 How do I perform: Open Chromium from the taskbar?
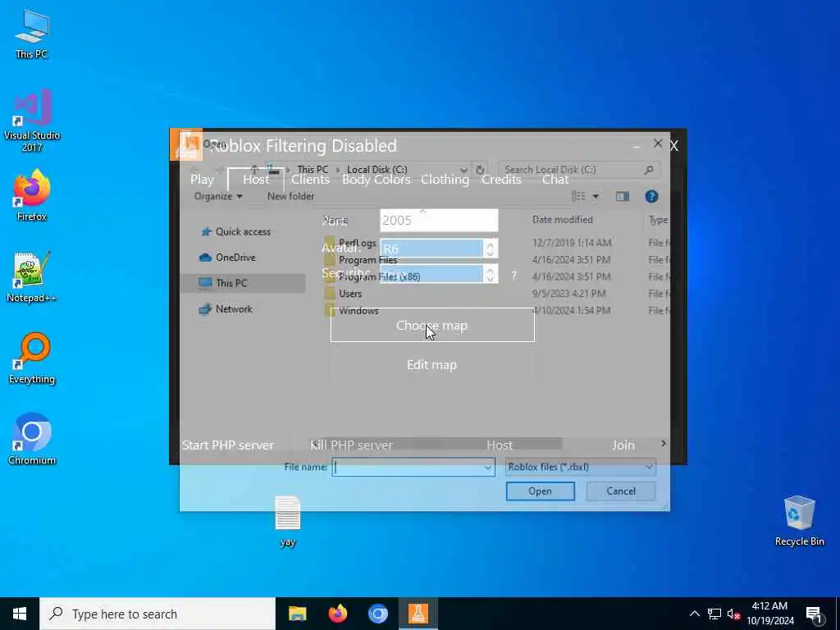377,614
